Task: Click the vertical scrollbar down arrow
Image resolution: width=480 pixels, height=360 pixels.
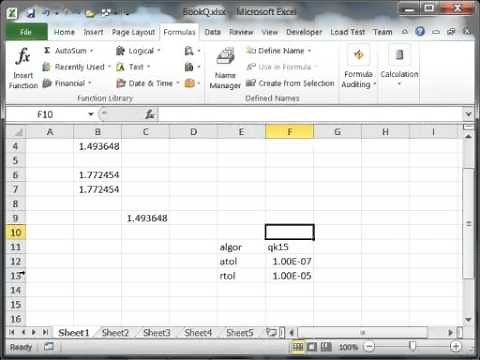Action: click(468, 320)
